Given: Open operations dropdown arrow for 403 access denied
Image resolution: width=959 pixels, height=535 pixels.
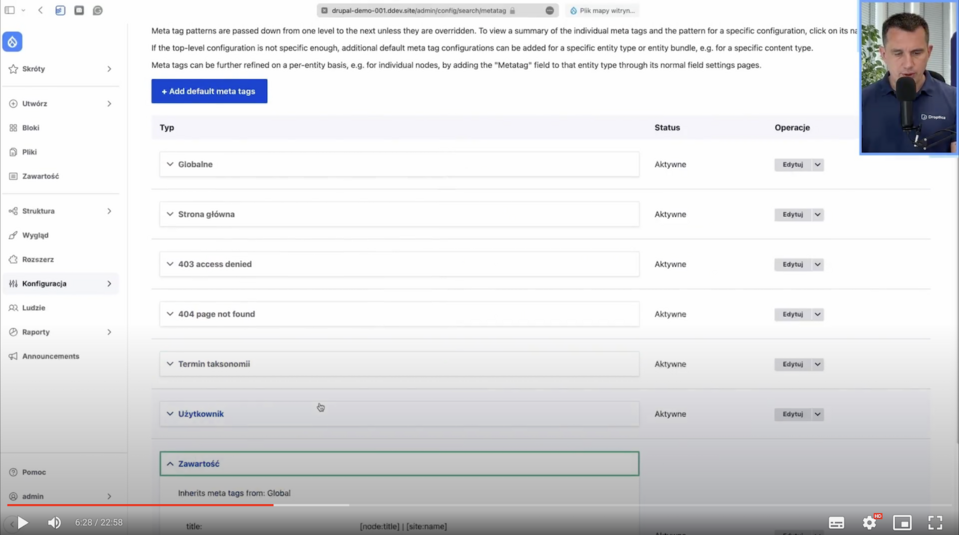Looking at the screenshot, I should (x=817, y=264).
